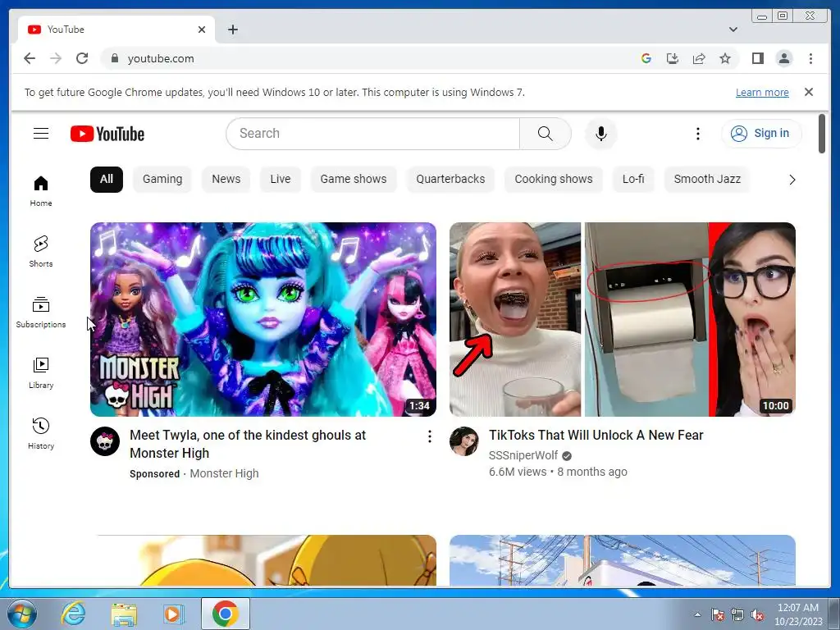Screen dimensions: 840x630
Task: Click the SSSniperWolf channel avatar
Action: 464,441
